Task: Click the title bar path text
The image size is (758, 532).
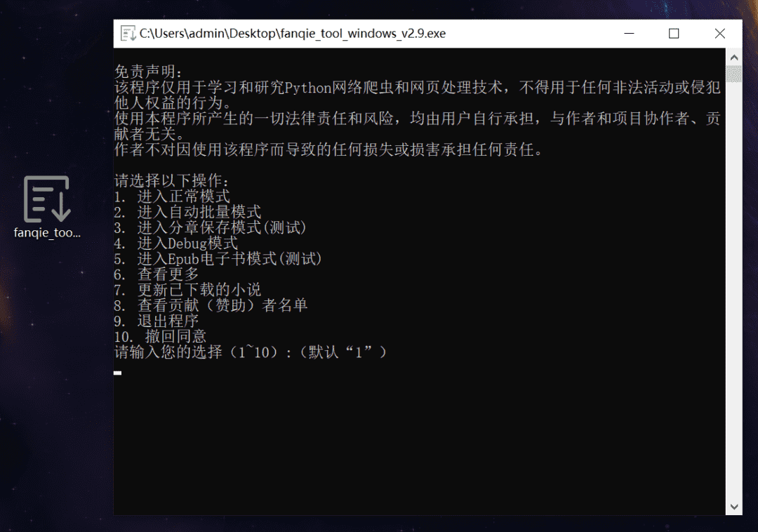Action: (x=292, y=33)
